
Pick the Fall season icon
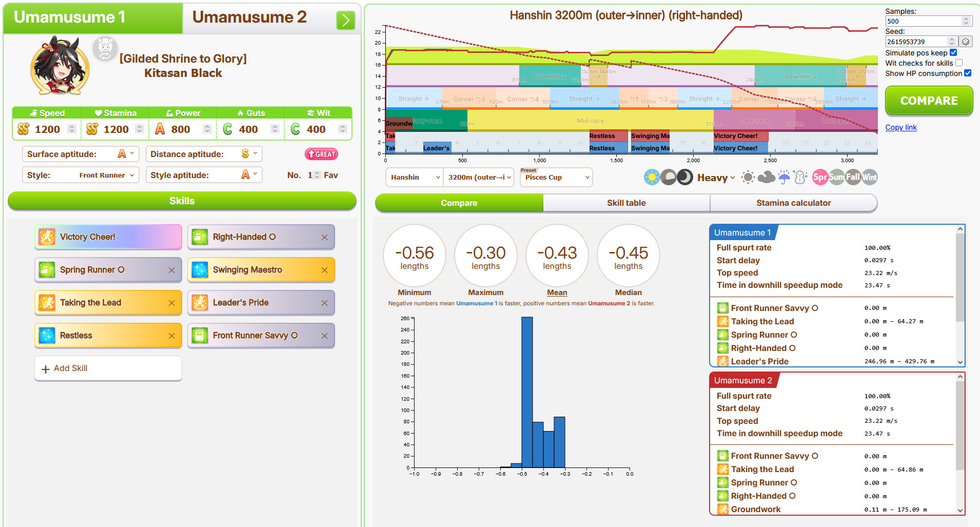[x=853, y=178]
